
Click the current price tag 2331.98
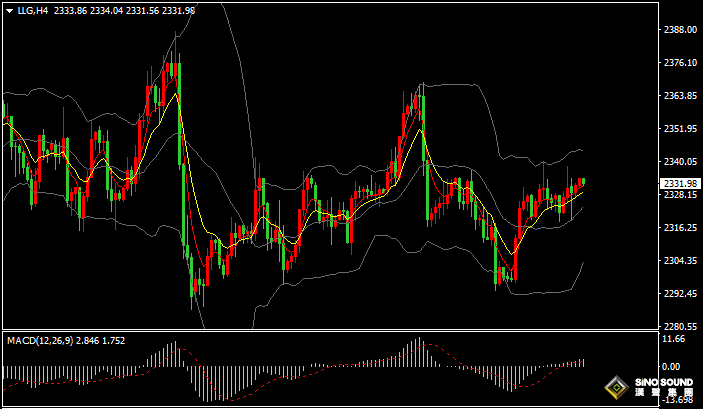coord(679,183)
